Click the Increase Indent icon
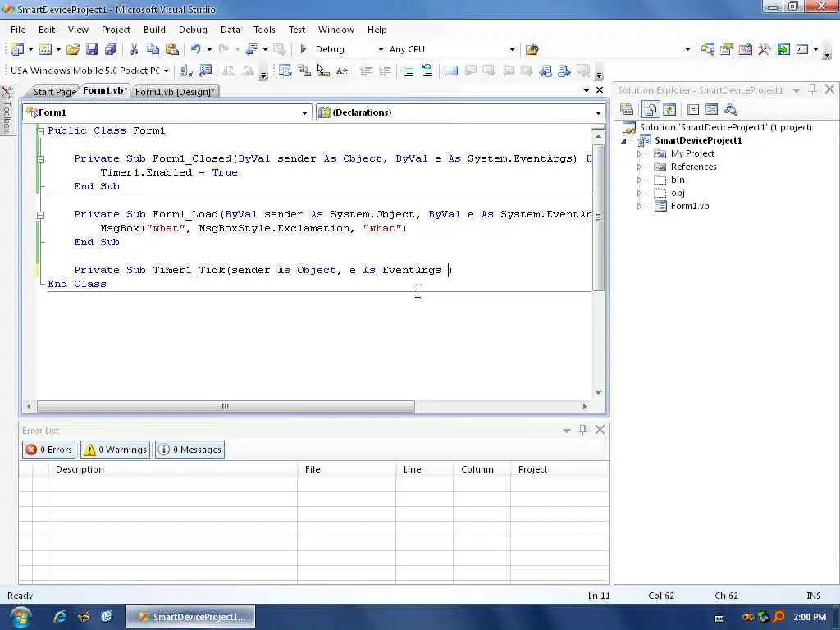840x630 pixels. [386, 71]
